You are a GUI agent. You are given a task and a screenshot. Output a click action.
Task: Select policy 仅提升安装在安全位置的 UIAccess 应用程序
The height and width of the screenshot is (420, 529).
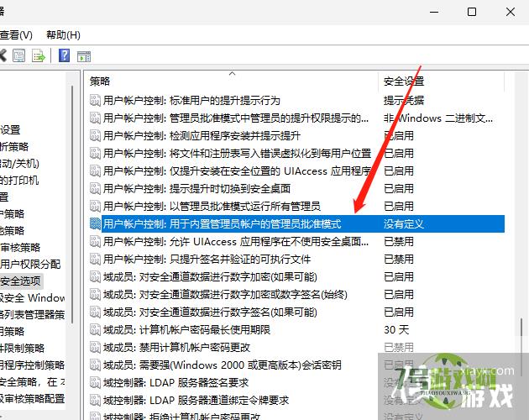point(237,171)
